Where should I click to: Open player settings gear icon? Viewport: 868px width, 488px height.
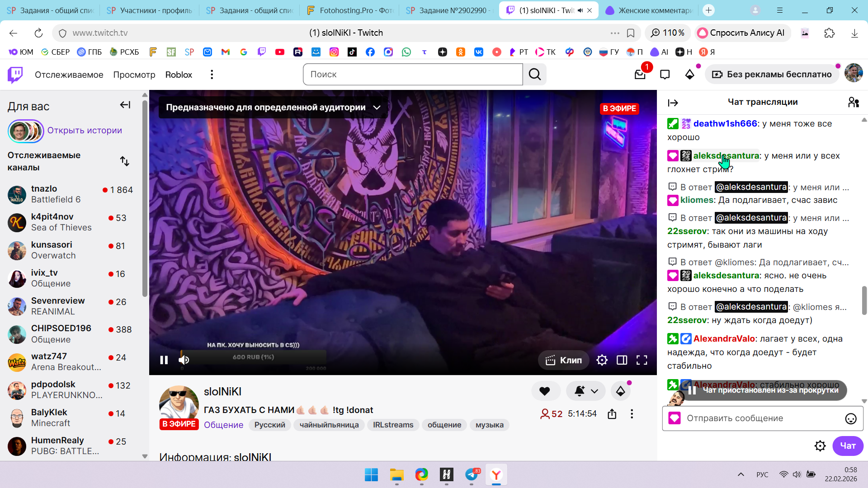tap(602, 360)
